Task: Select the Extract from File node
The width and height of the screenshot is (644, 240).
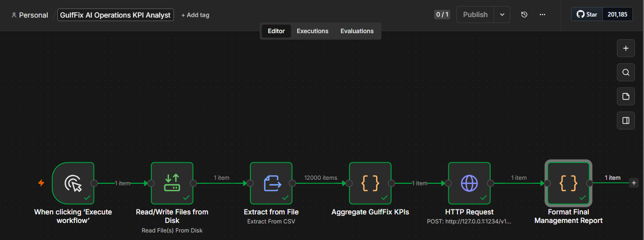Action: pos(271,183)
